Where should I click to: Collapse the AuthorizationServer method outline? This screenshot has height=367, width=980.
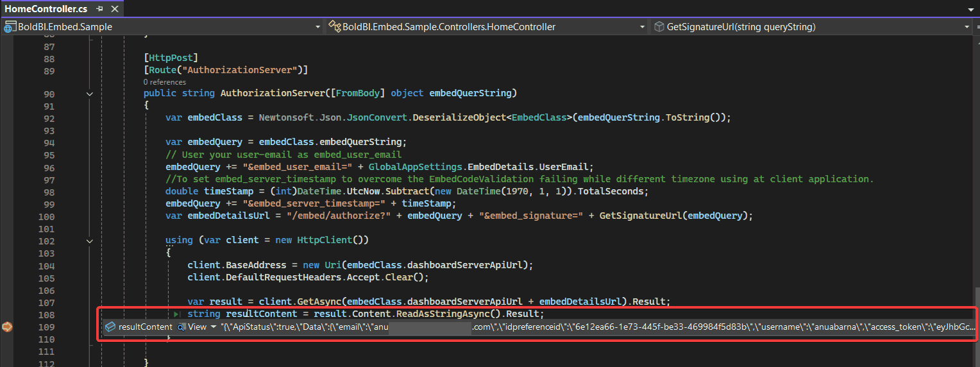tap(90, 94)
